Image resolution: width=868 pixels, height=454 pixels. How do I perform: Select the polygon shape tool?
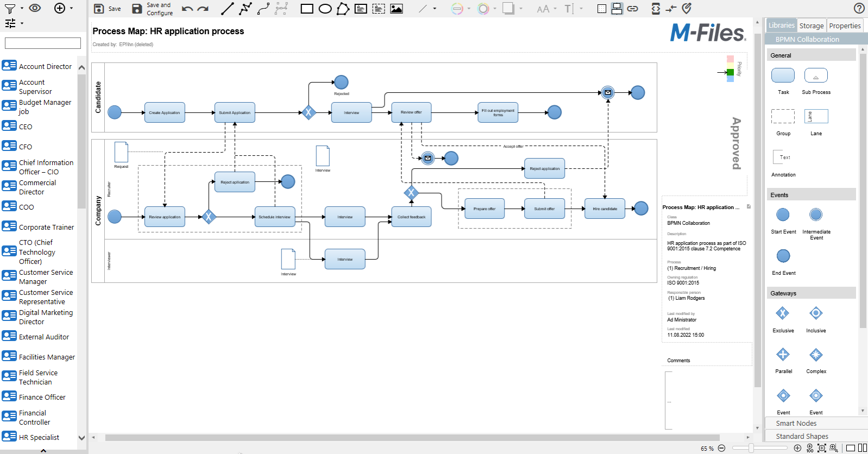pos(343,9)
